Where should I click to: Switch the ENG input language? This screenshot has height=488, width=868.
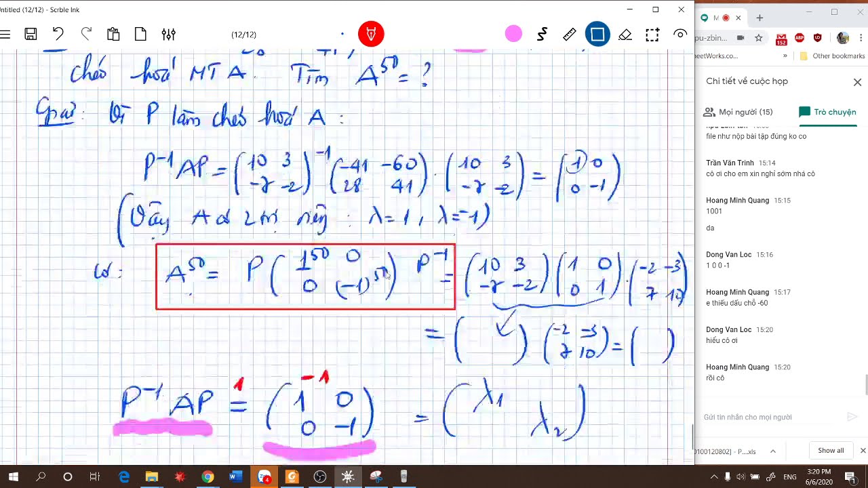click(790, 476)
